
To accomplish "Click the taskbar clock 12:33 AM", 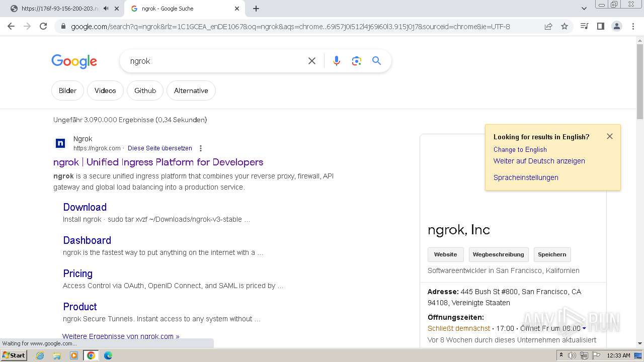I will coord(618,355).
